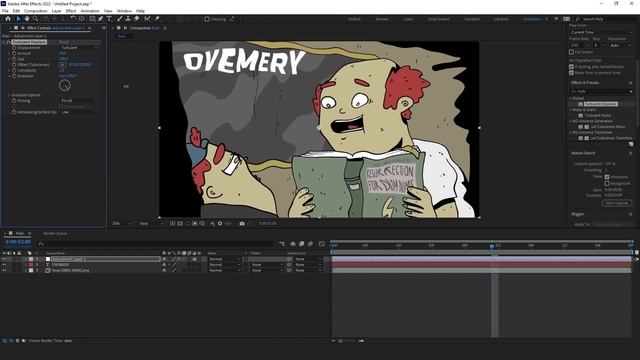Screen dimensions: 640x360
Task: Click the search magnifier in Search Help
Action: 578,19
